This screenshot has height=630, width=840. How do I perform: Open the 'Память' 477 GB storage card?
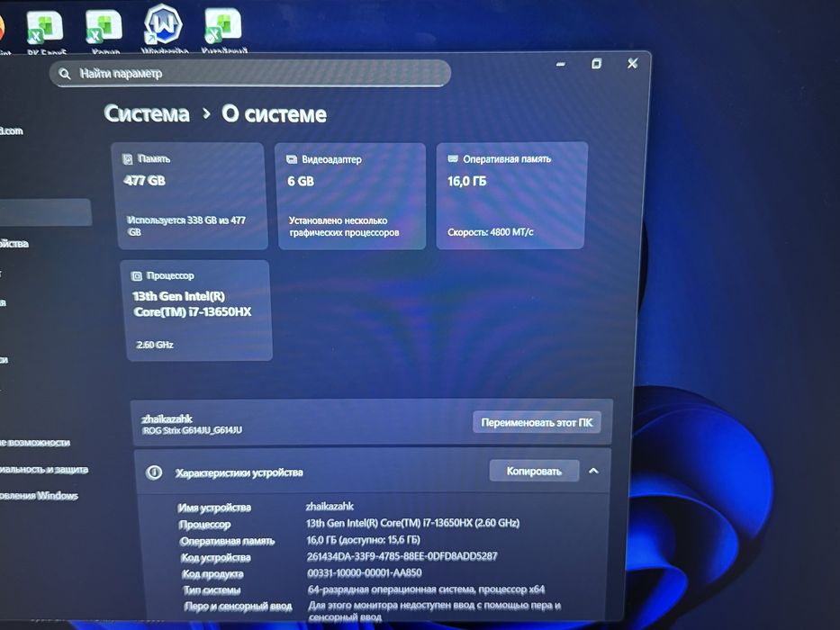pos(191,195)
